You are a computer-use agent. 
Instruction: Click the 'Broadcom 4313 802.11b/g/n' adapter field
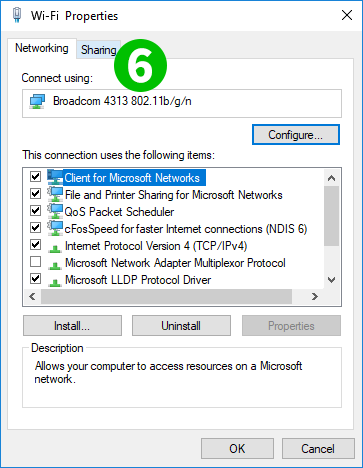pyautogui.click(x=182, y=103)
